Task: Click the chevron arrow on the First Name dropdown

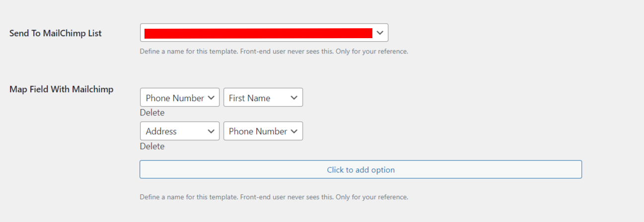Action: [294, 98]
